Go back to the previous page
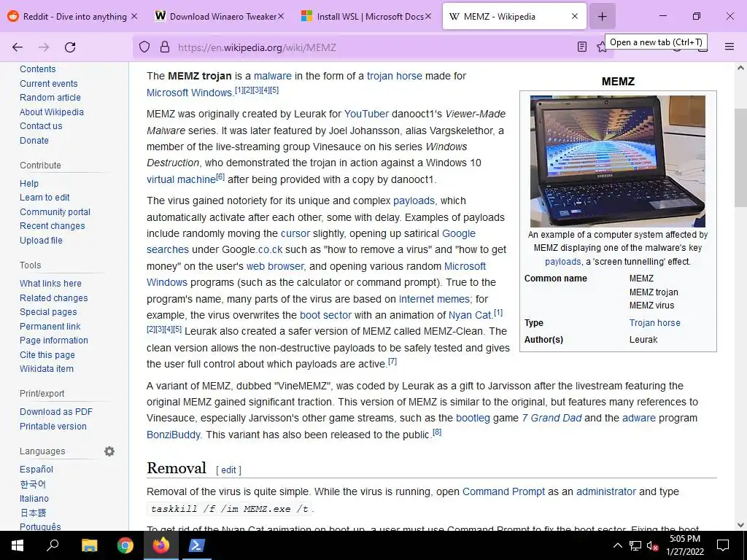This screenshot has width=747, height=560. [x=18, y=47]
